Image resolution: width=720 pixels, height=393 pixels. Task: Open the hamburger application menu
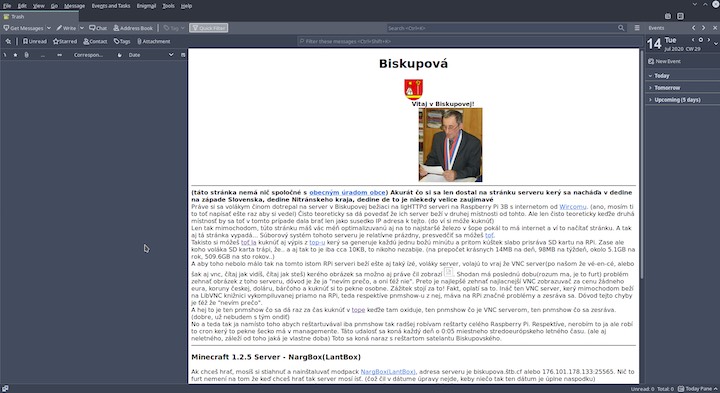[x=637, y=28]
